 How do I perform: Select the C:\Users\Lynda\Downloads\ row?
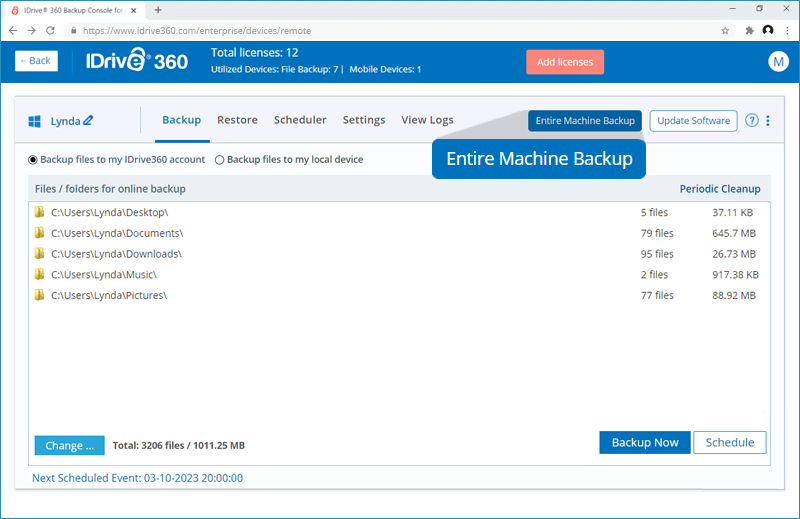[399, 254]
